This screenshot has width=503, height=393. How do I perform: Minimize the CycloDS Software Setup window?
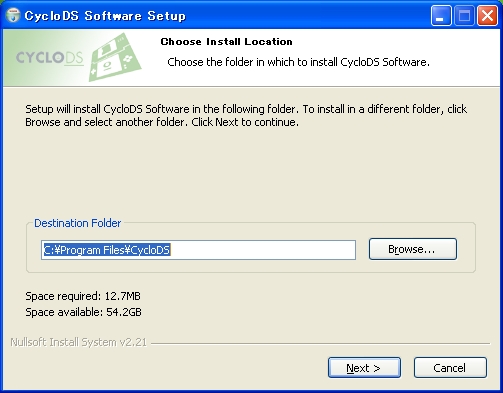click(x=441, y=15)
